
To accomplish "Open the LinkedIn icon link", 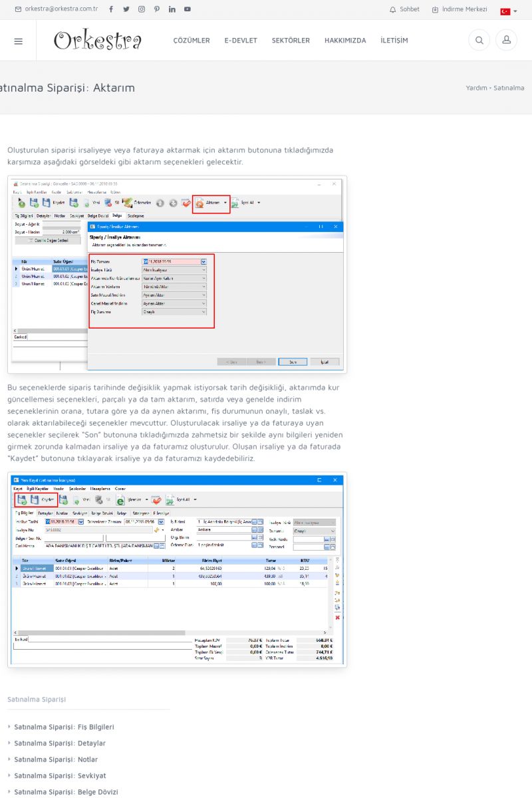I will 172,9.
